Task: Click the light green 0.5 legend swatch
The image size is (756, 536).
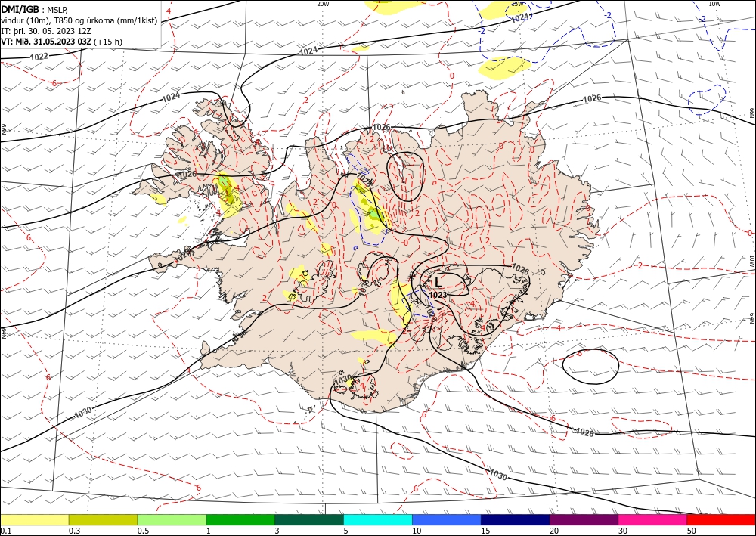Action: pos(172,519)
